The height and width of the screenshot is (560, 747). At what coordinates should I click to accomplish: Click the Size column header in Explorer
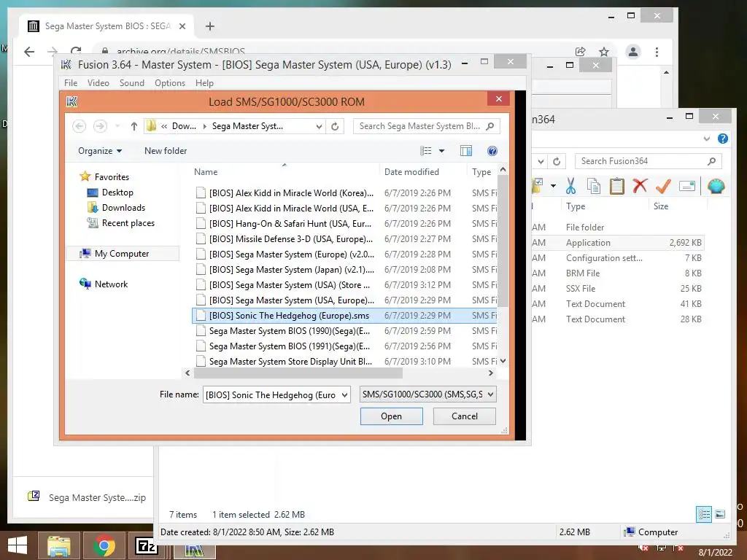coord(661,206)
